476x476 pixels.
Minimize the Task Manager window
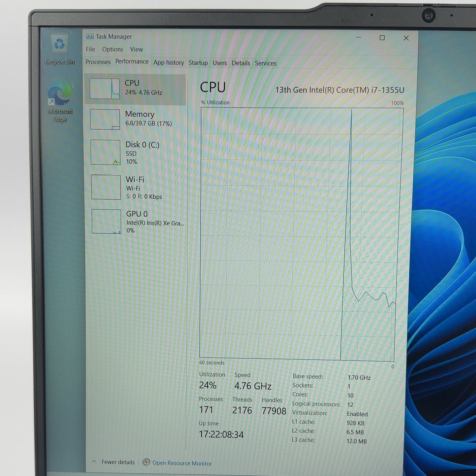pos(359,37)
